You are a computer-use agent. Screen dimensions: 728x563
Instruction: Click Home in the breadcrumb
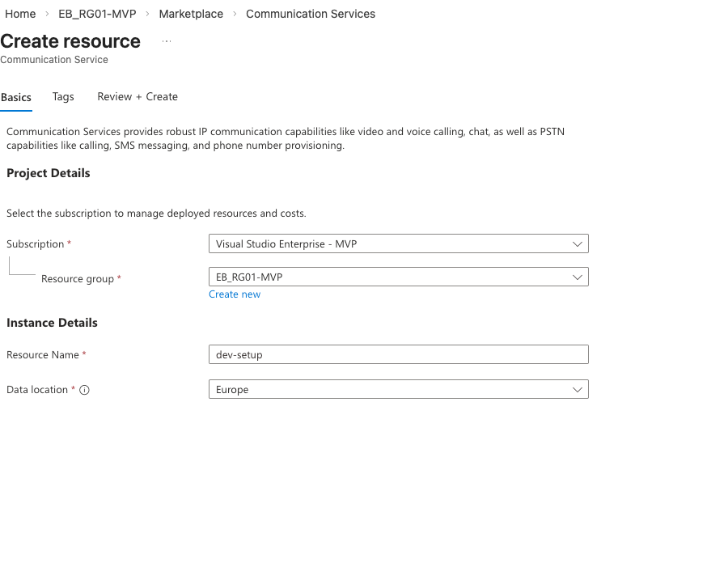(20, 14)
